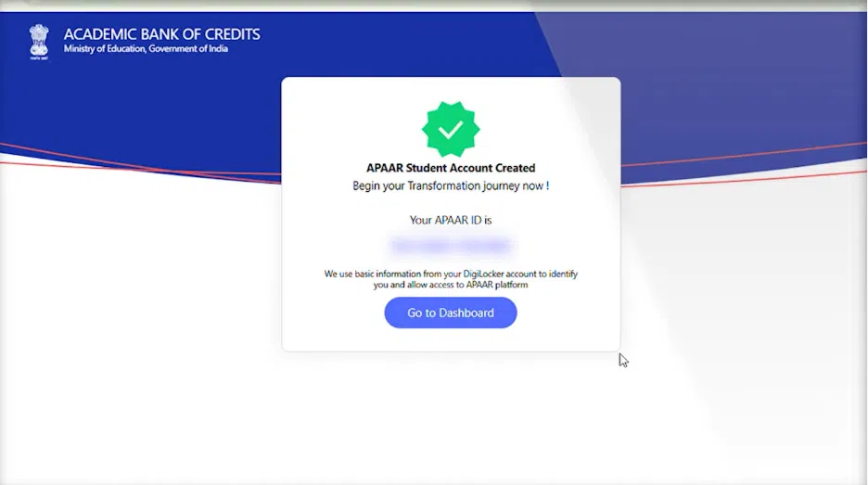
Task: Click the green verified checkmark badge
Action: pyautogui.click(x=451, y=130)
